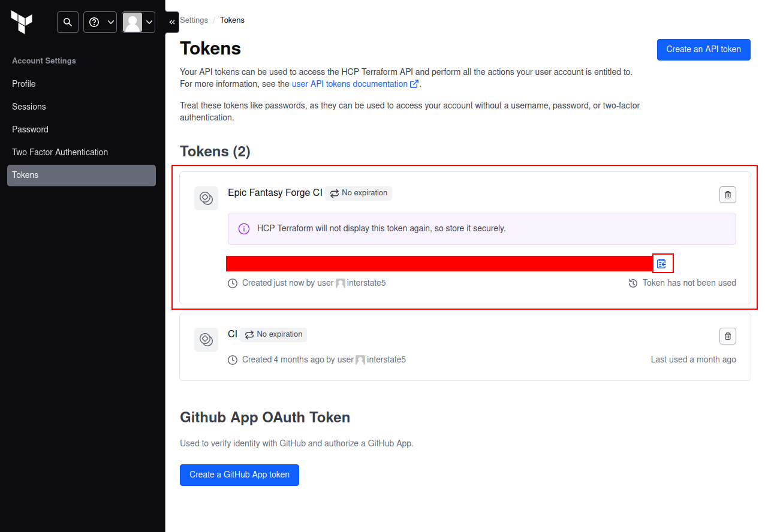Click interstate5 avatar in Epic Fantasy Forge row
This screenshot has width=765, height=532.
[x=341, y=283]
